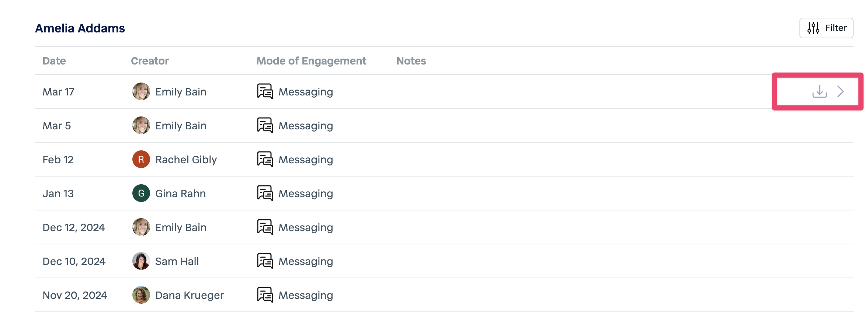Click the Amelia Addams heading
The image size is (868, 314).
pos(80,28)
